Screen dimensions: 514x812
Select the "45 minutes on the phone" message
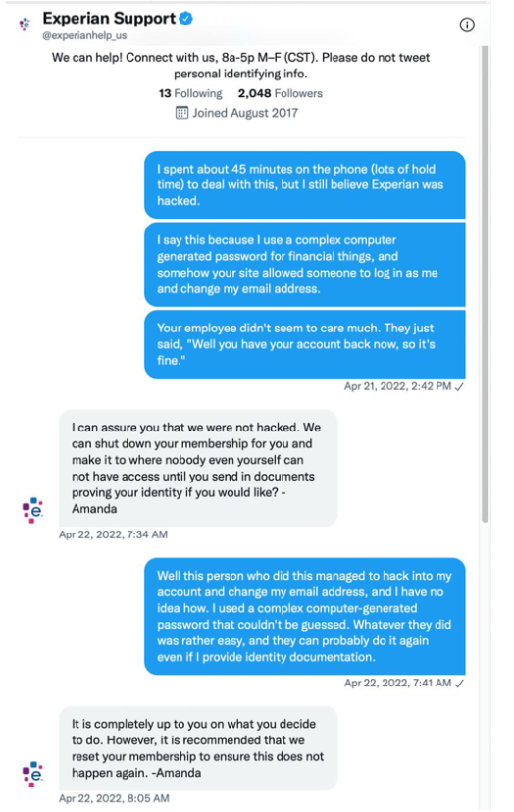coord(305,185)
